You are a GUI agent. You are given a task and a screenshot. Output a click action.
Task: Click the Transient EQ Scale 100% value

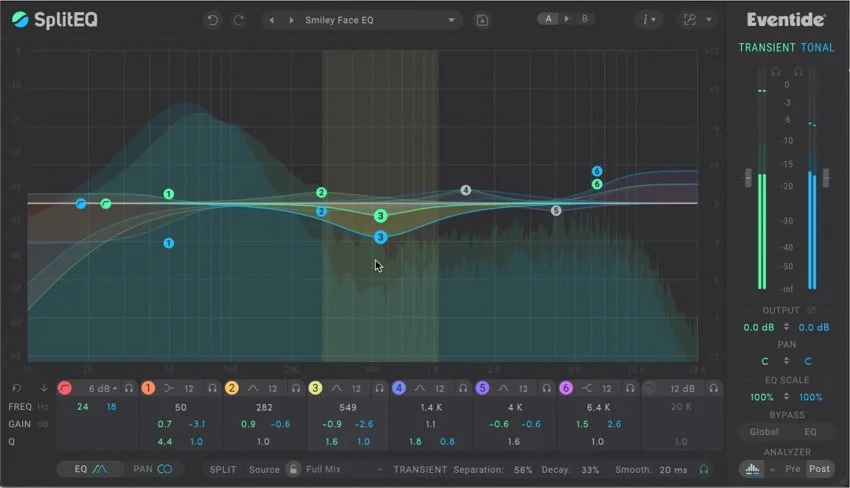pos(762,397)
